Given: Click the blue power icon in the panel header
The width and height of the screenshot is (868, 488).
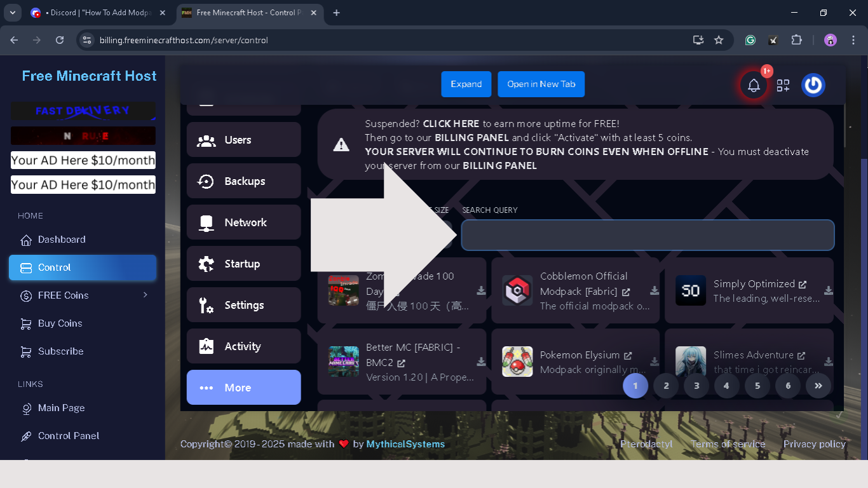Looking at the screenshot, I should point(813,85).
